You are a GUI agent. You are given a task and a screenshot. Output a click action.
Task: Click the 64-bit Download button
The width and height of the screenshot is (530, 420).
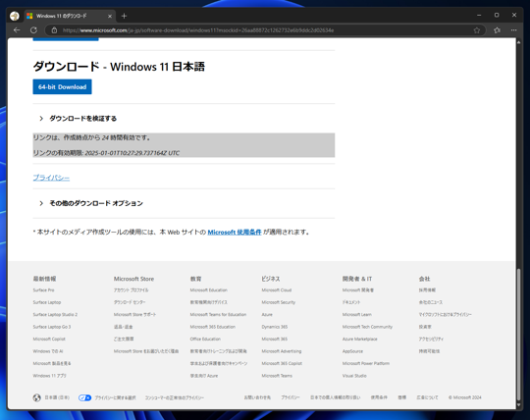62,86
